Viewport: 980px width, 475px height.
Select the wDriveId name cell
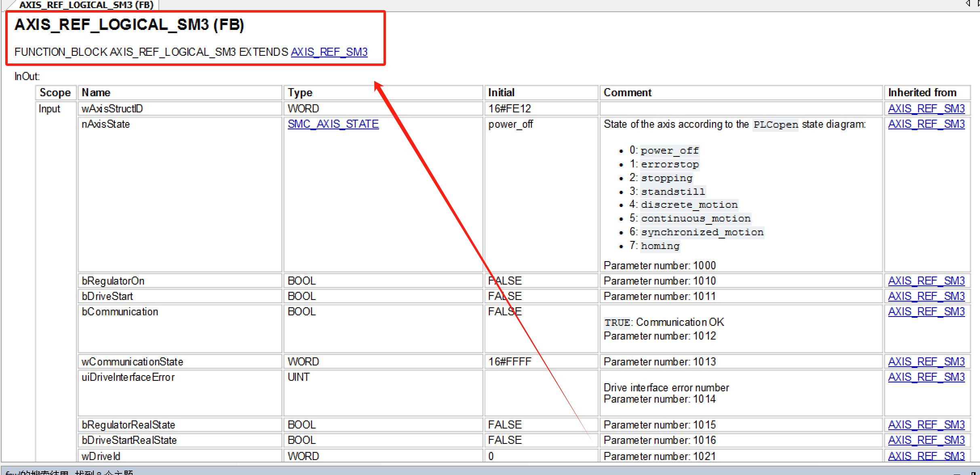179,456
